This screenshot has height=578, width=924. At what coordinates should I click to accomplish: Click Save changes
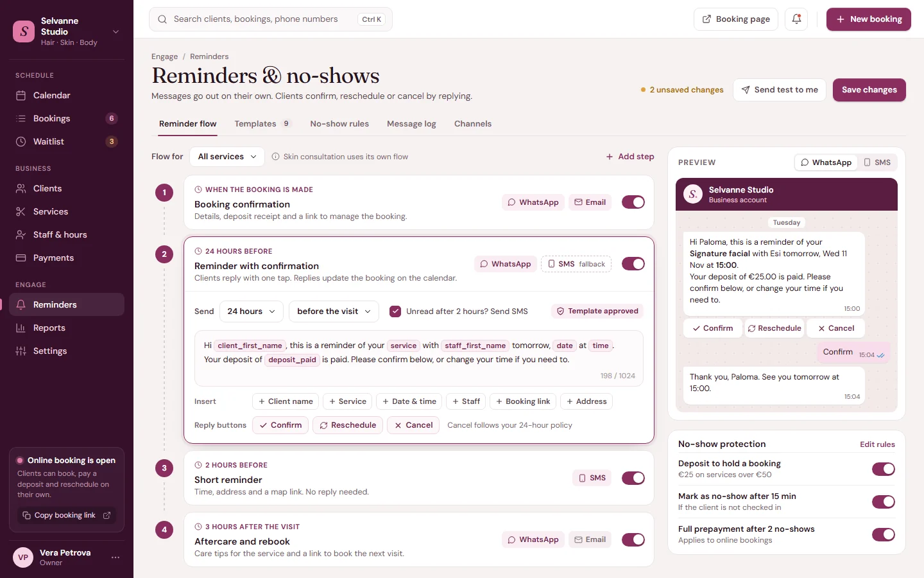tap(869, 90)
